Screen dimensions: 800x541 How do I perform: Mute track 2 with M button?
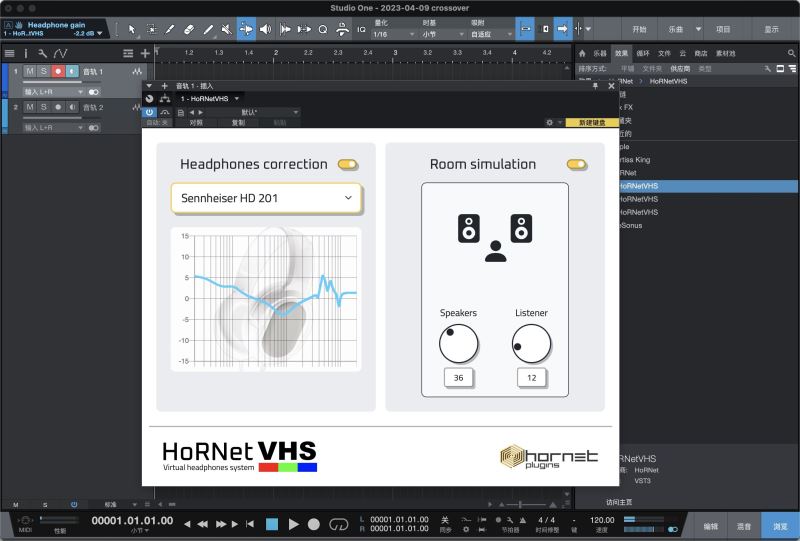(x=30, y=107)
